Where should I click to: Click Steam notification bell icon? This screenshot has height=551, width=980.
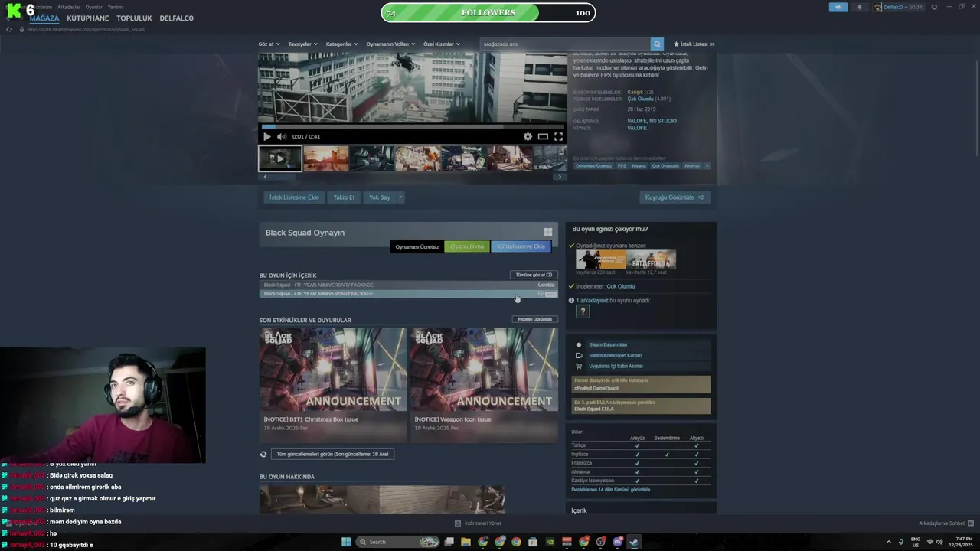[x=859, y=7]
